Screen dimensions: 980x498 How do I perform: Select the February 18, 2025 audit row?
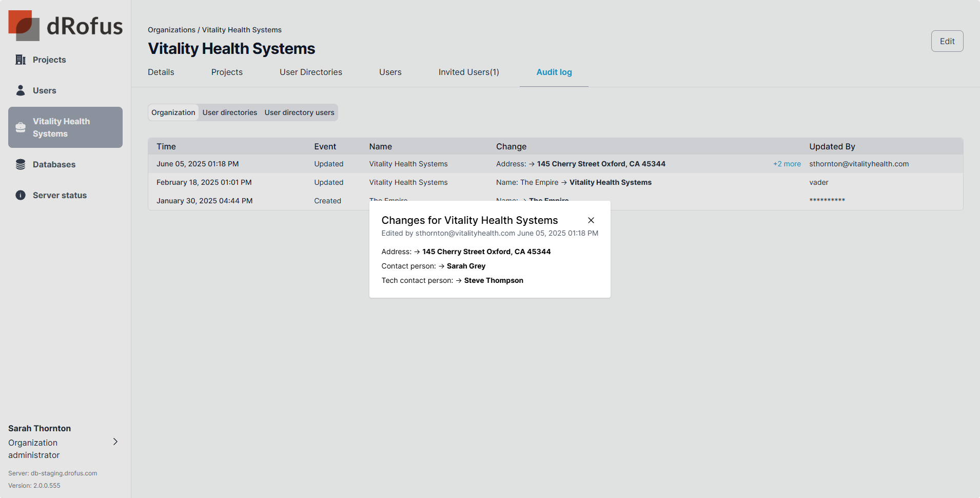204,182
